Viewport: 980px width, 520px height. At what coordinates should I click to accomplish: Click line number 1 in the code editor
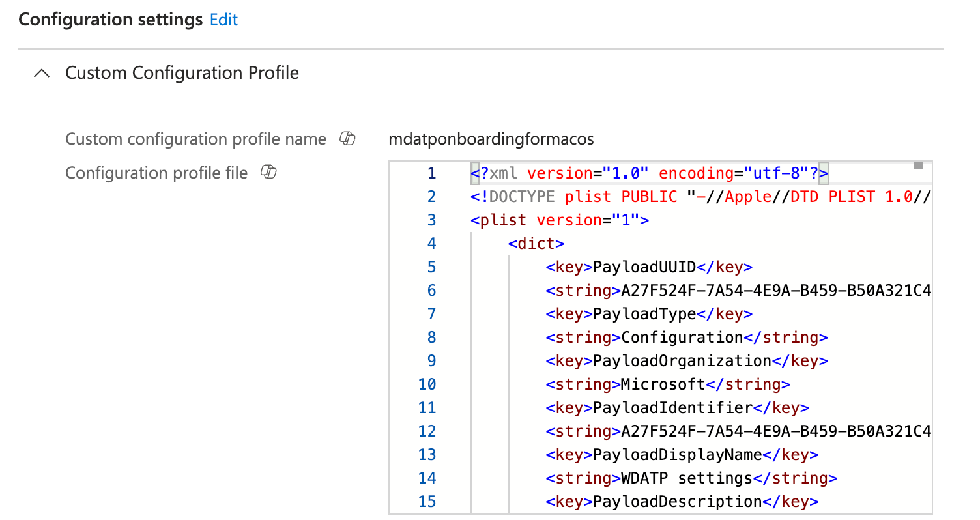click(431, 173)
